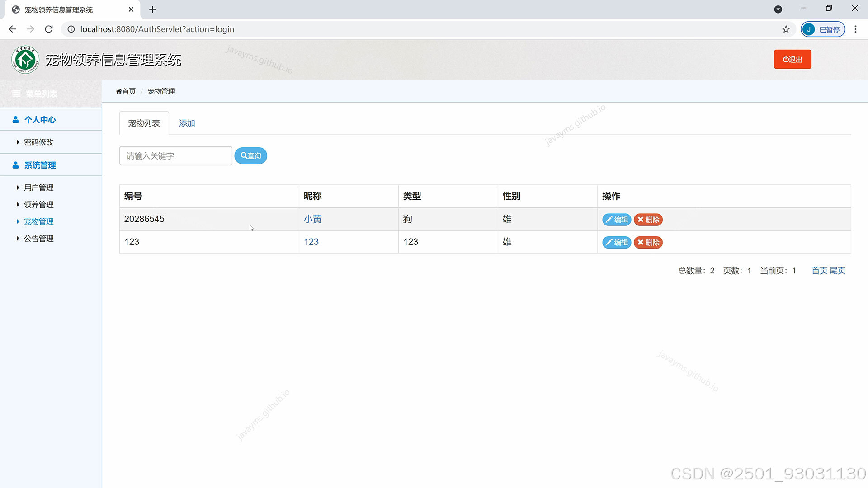
Task: Open the 小黄 pet name link
Action: click(313, 219)
